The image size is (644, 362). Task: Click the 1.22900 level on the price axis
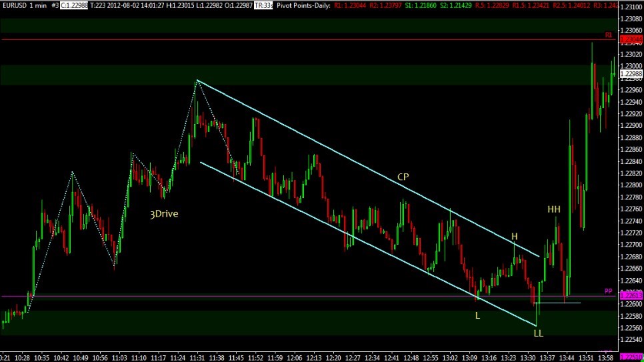pos(631,126)
